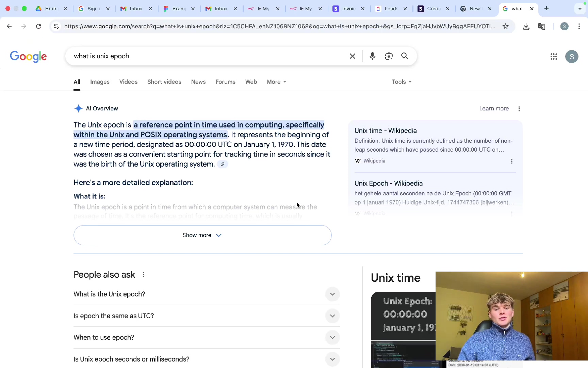
Task: Expand "What is the Unix epoch?" question
Action: point(332,294)
